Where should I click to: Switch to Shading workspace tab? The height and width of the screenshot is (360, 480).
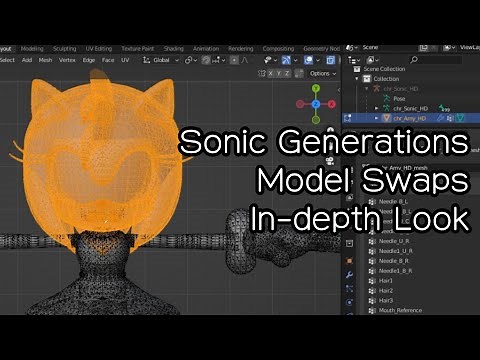coord(173,49)
